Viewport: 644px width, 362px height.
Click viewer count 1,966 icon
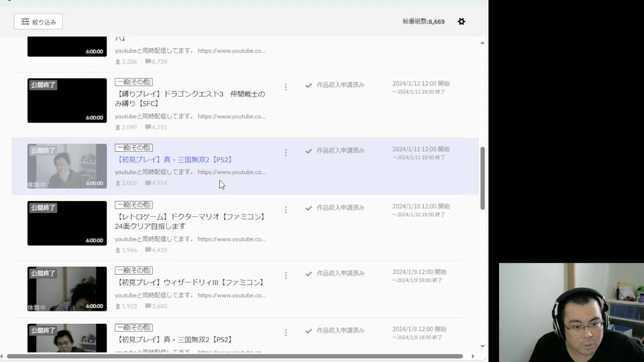[x=118, y=250]
